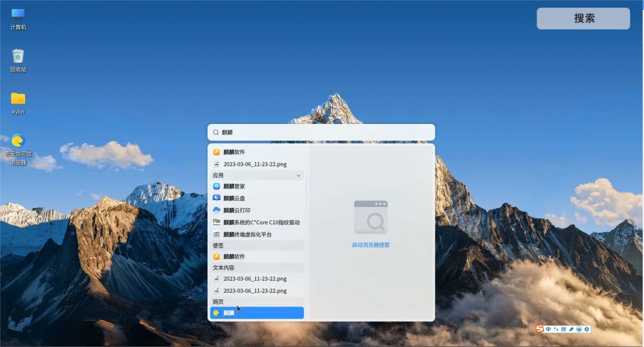Viewport: 644px width, 347px height.
Task: Click the 便签 section header
Action: pyautogui.click(x=257, y=246)
